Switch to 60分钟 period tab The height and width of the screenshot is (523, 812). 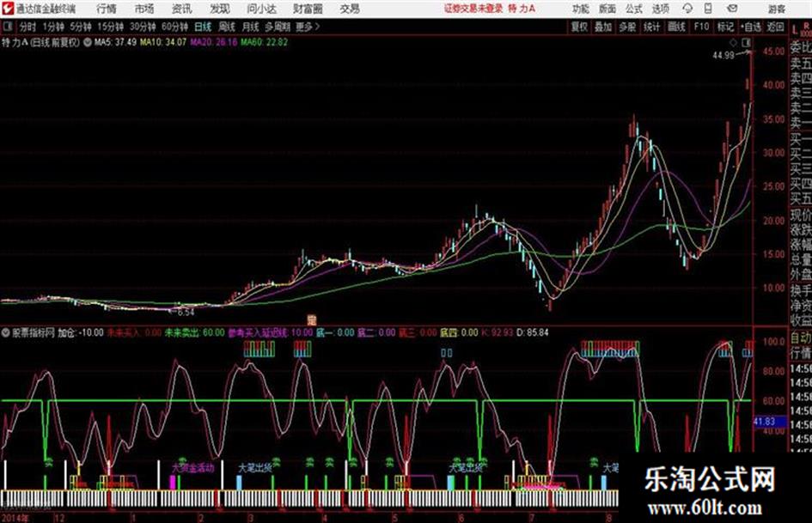(174, 27)
